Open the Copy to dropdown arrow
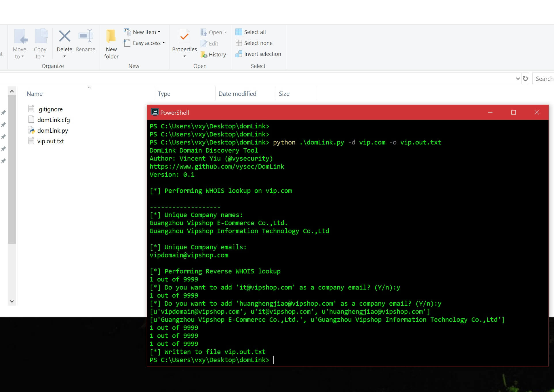The height and width of the screenshot is (392, 554). tap(43, 56)
